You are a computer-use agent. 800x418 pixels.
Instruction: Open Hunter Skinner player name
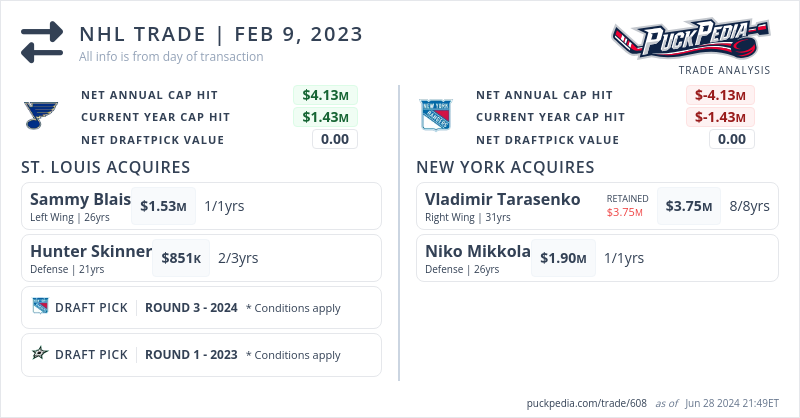coord(91,251)
